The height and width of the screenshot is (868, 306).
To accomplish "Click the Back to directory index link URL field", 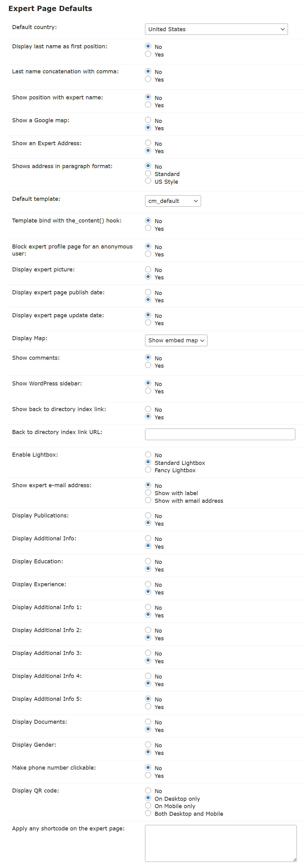I will [220, 434].
